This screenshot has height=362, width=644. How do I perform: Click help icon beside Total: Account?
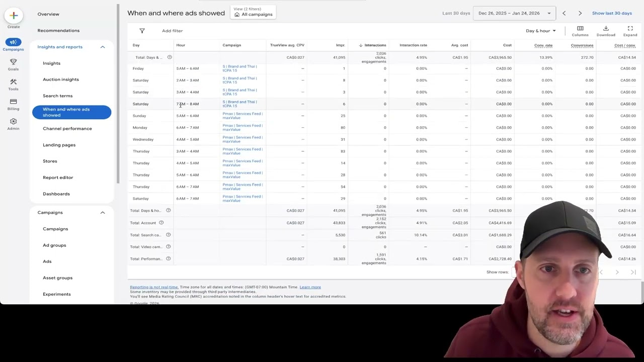pos(162,223)
